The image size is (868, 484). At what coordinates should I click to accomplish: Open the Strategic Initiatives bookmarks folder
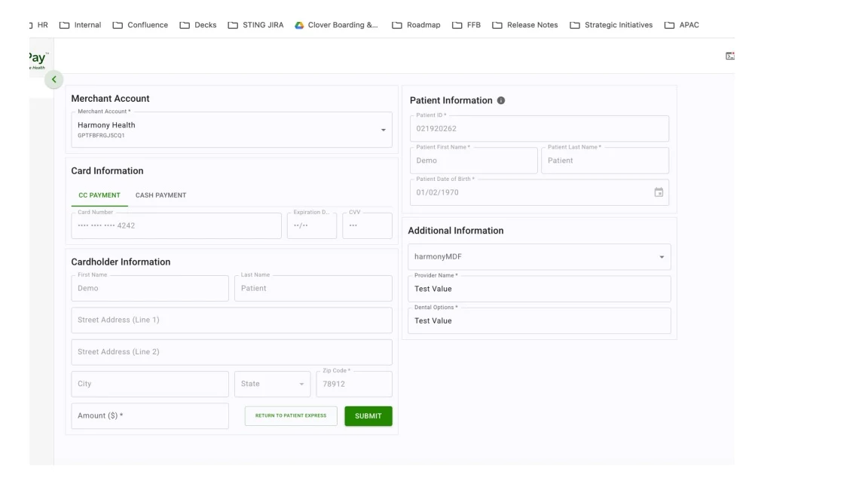pyautogui.click(x=611, y=25)
